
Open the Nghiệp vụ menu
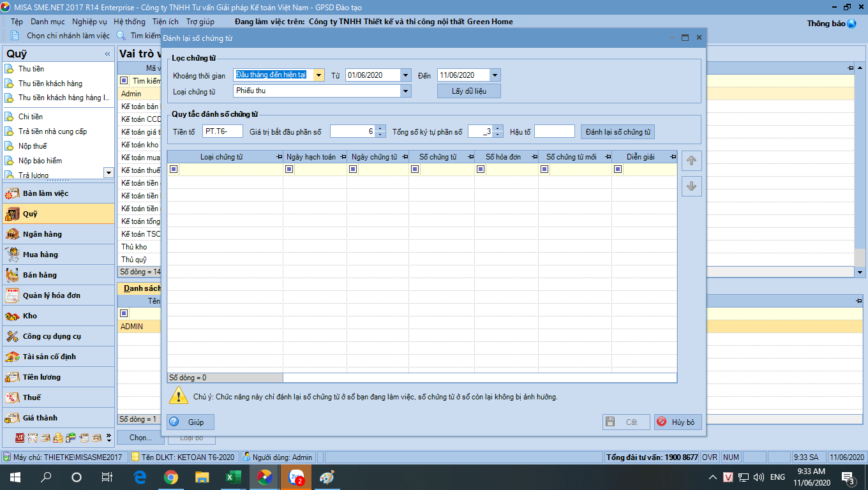89,22
